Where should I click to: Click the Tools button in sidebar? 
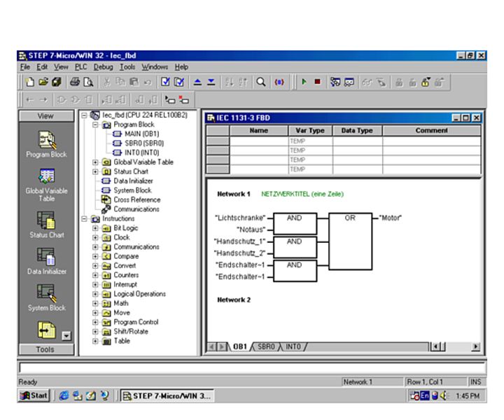tap(46, 349)
